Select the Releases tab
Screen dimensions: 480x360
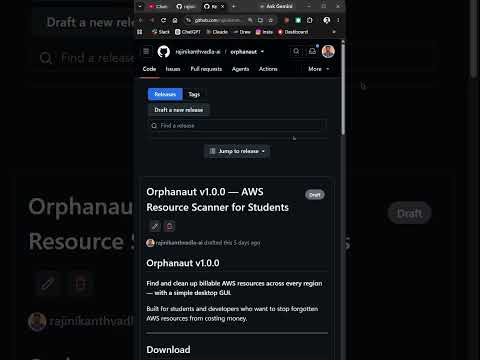[x=165, y=94]
